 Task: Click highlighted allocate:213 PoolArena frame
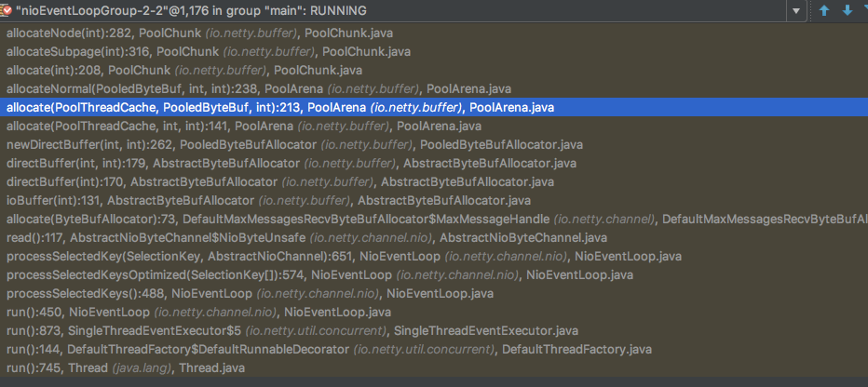pyautogui.click(x=279, y=107)
